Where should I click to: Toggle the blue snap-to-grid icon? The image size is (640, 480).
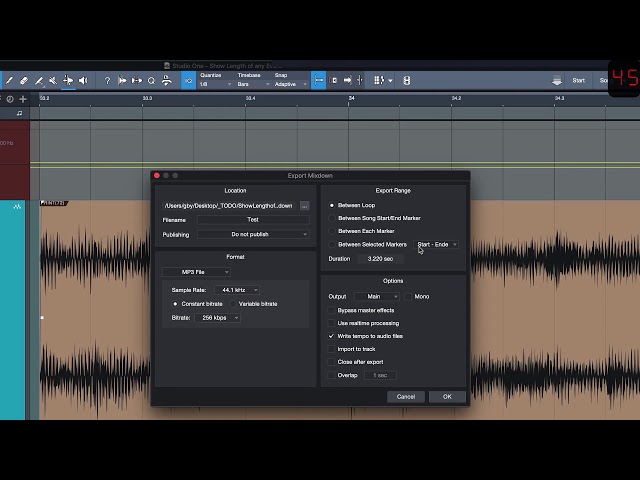pyautogui.click(x=318, y=80)
